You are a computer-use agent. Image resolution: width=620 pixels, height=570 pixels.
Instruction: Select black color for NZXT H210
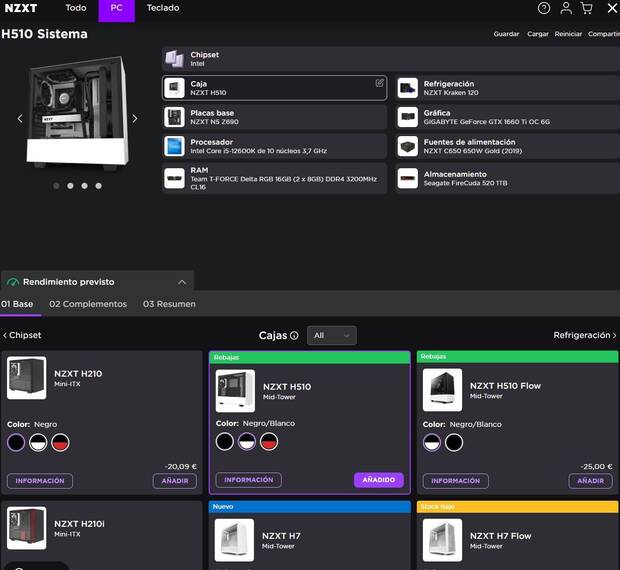click(16, 442)
